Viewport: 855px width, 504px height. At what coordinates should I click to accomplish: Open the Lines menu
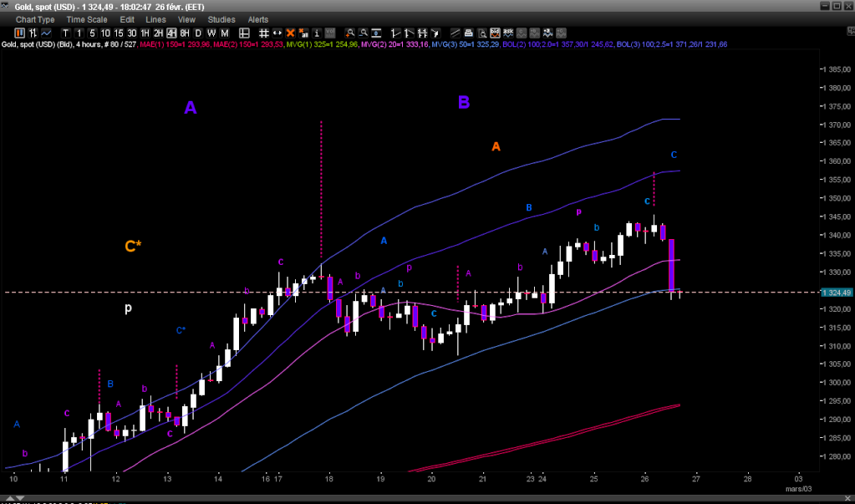point(156,19)
